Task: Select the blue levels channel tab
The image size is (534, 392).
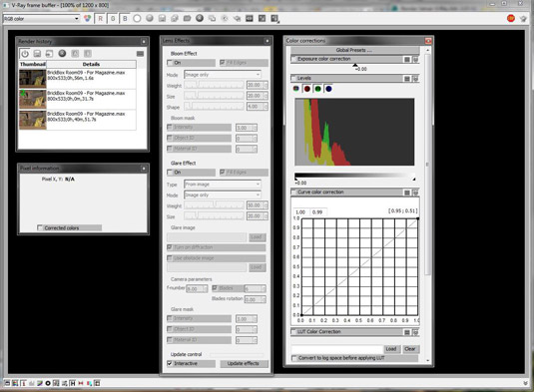Action: click(328, 89)
